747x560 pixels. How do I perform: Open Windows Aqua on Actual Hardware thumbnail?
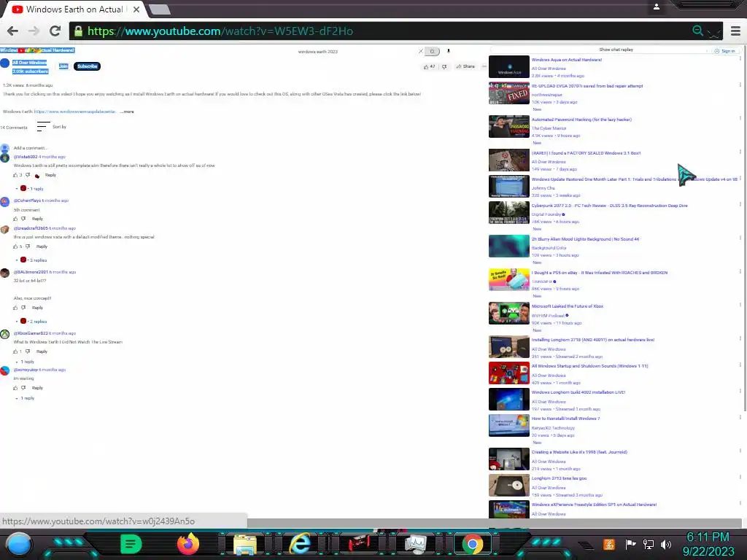(508, 66)
